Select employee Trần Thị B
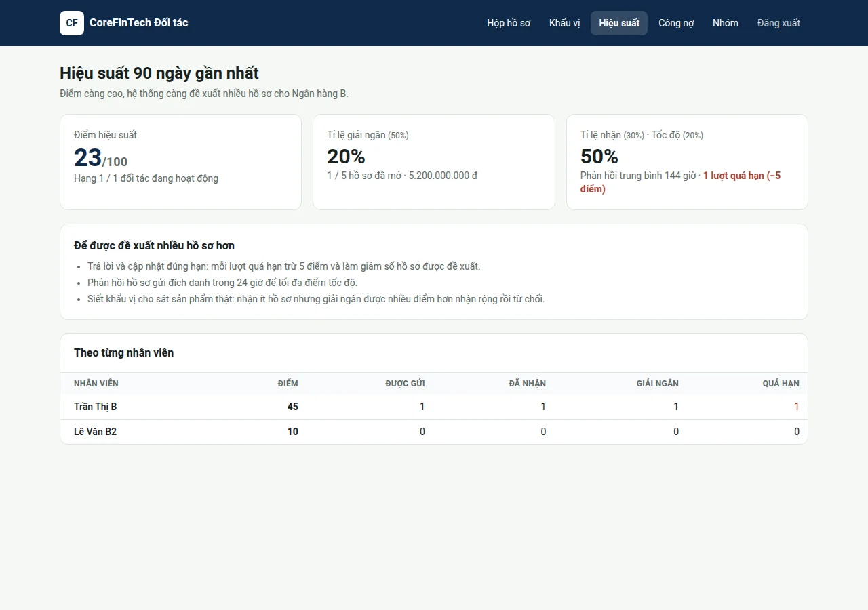 click(x=96, y=407)
